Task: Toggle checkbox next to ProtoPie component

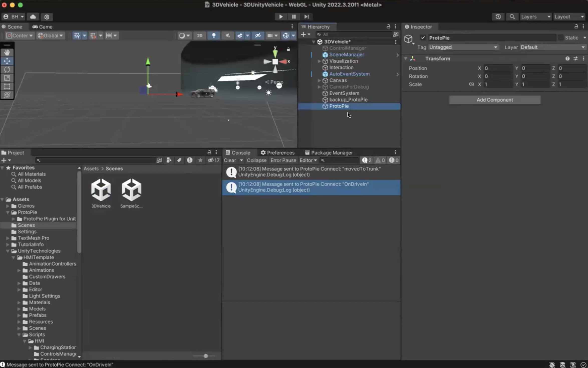Action: pos(422,37)
